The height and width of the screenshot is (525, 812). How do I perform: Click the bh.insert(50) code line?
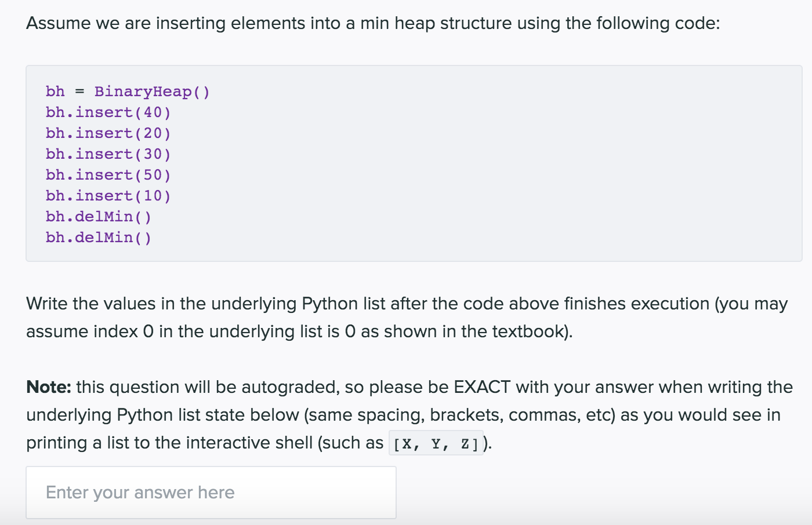pos(108,175)
